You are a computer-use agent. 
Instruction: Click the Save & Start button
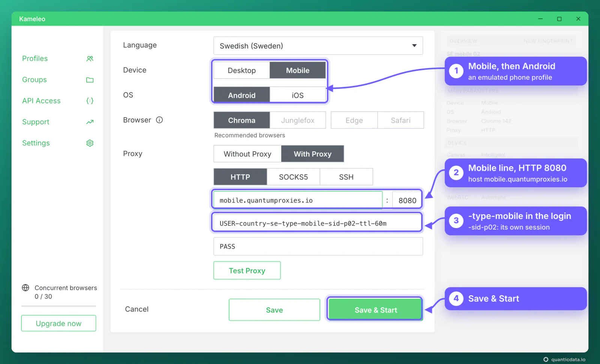tap(376, 310)
